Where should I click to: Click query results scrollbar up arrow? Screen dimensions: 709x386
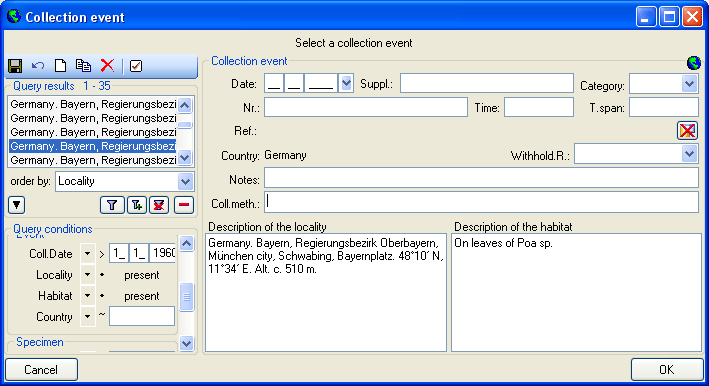point(185,105)
